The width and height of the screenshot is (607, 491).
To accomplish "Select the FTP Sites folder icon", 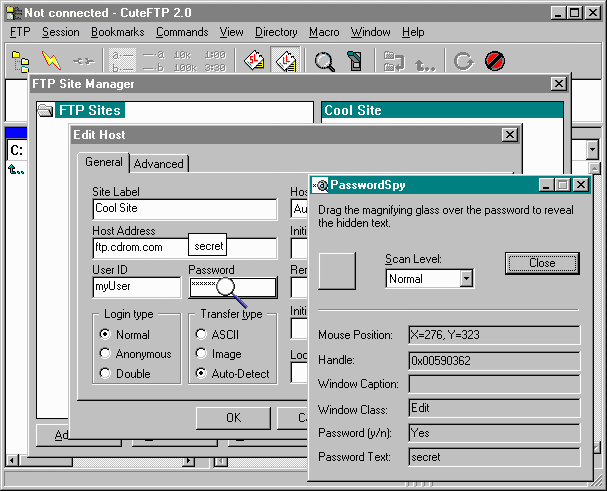I will [x=46, y=110].
